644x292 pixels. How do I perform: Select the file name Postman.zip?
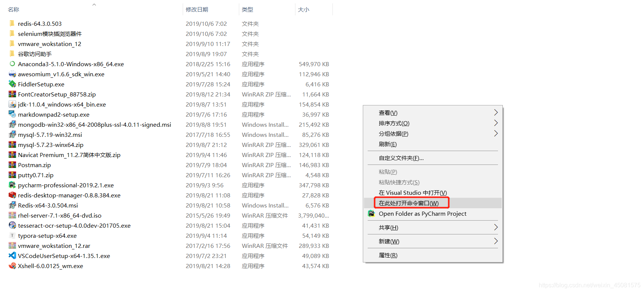pos(34,165)
